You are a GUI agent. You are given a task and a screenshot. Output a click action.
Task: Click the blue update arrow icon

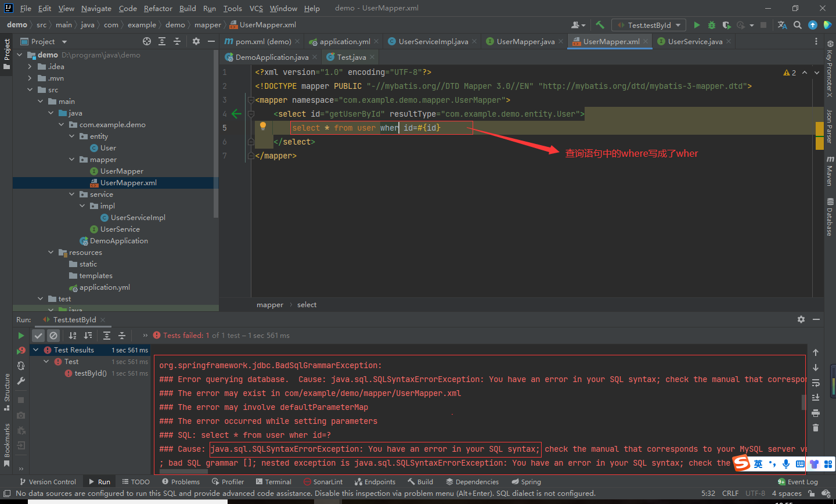pos(813,25)
